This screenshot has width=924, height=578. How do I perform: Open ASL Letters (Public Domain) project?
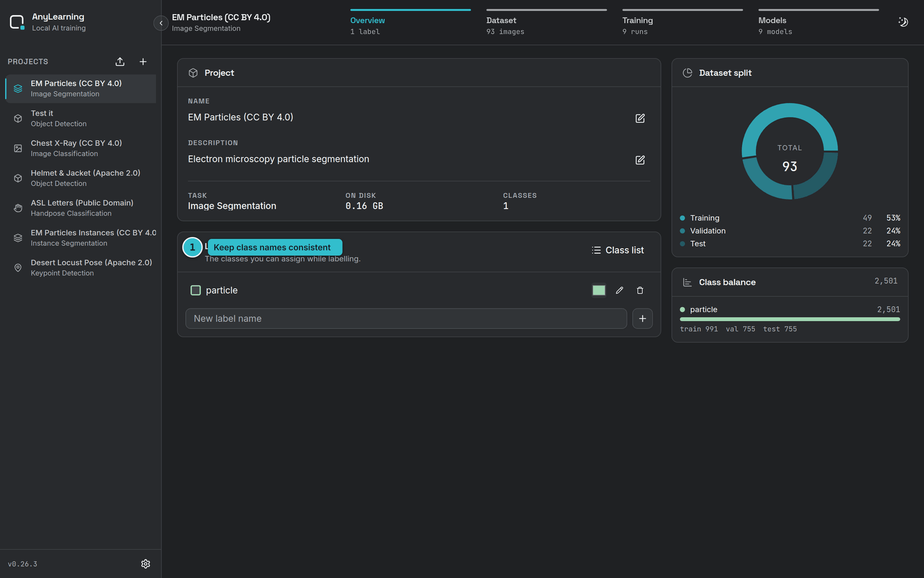coord(81,208)
